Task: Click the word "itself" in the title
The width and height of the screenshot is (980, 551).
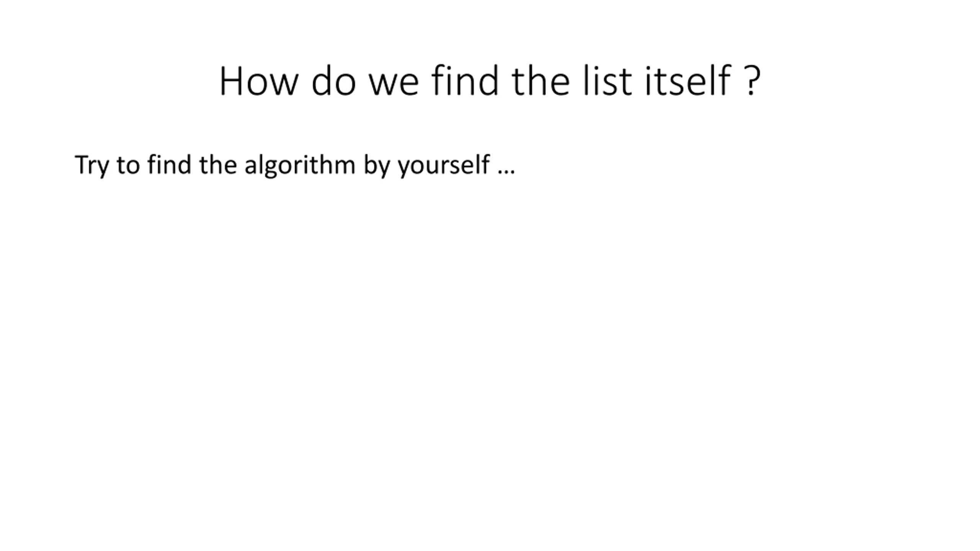Action: tap(688, 80)
